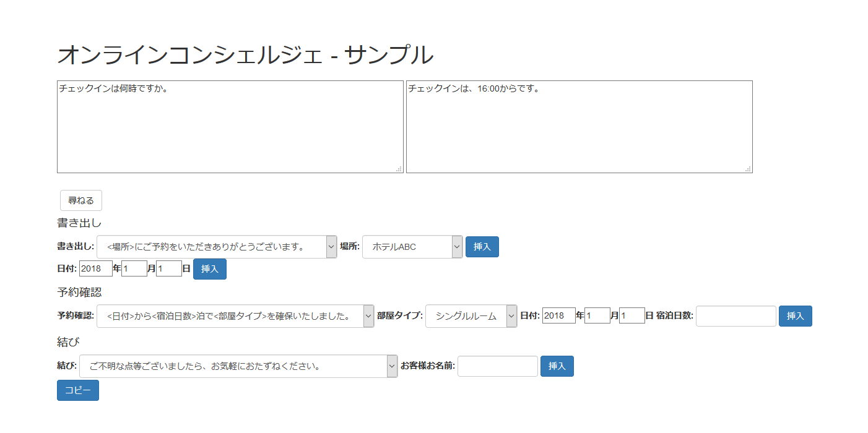868x433 pixels.
Task: Click the お客様お名前: label
Action: [x=428, y=366]
